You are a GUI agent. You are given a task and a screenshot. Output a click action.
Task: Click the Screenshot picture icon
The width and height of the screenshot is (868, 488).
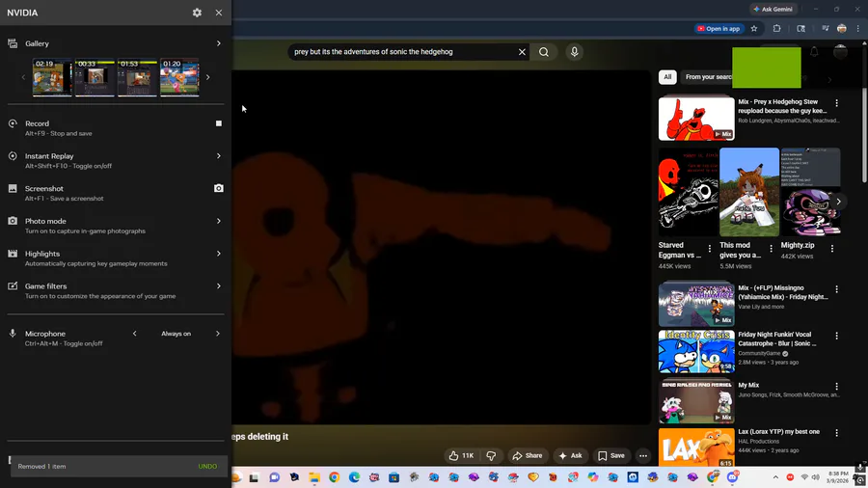tap(13, 189)
